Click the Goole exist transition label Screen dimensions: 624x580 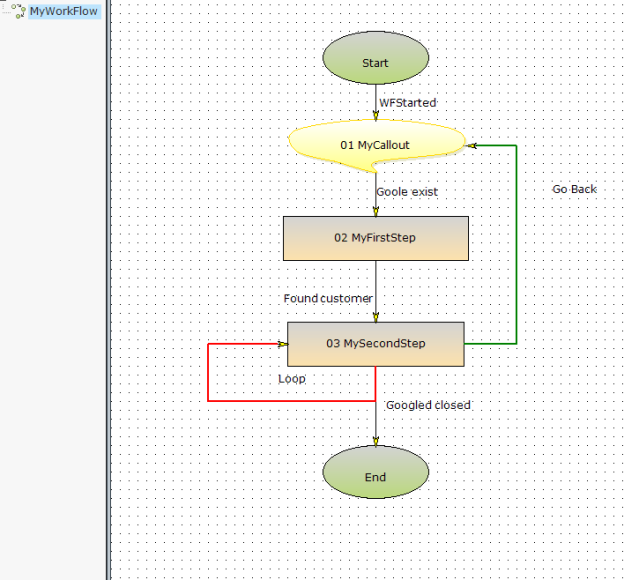407,191
